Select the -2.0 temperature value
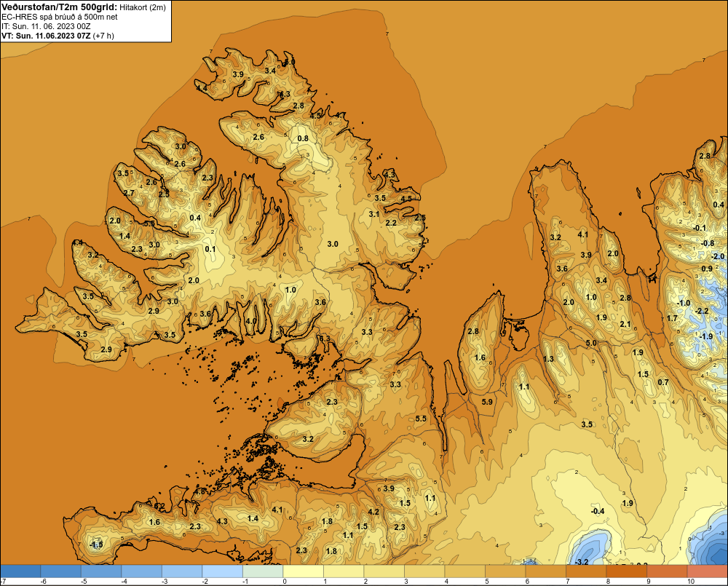The height and width of the screenshot is (586, 728). click(x=717, y=256)
